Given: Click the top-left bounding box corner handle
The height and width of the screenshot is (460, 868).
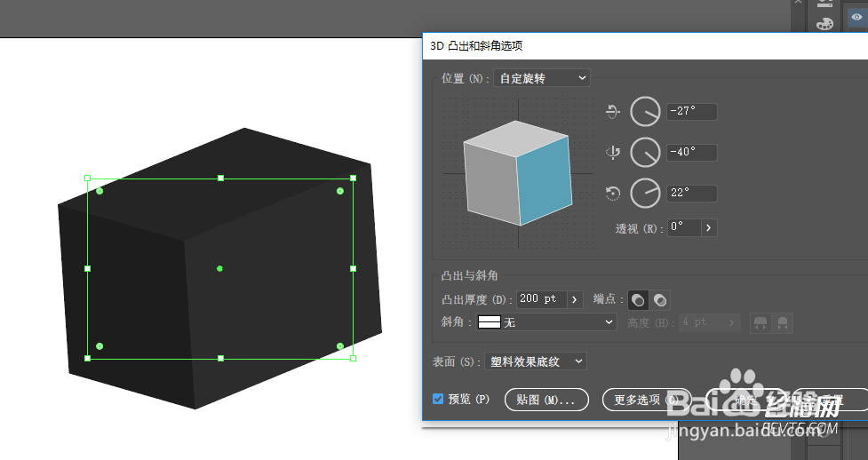Looking at the screenshot, I should (x=87, y=178).
